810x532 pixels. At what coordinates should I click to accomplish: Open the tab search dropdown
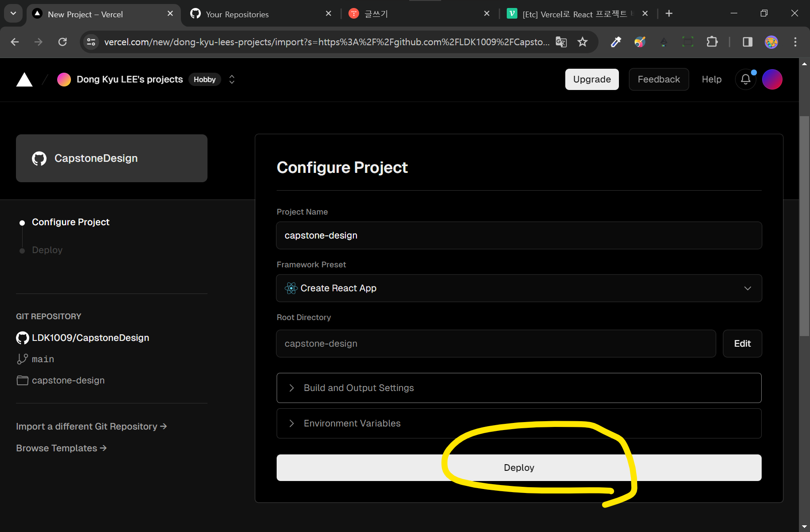click(x=13, y=14)
